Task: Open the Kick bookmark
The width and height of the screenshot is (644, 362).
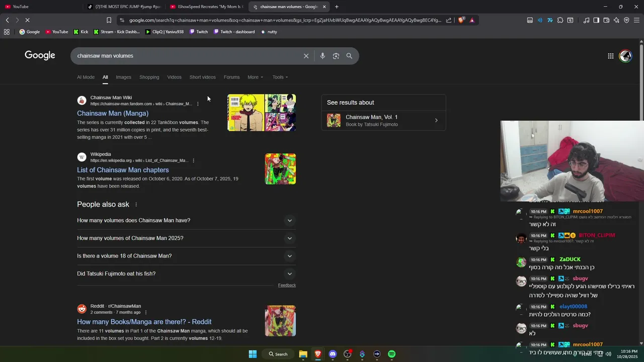Action: click(80, 32)
